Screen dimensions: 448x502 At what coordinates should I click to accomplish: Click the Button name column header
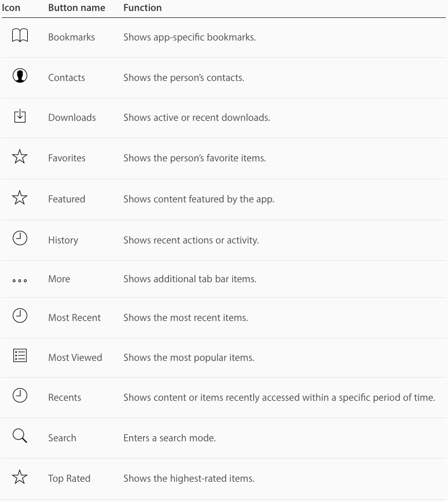[76, 8]
